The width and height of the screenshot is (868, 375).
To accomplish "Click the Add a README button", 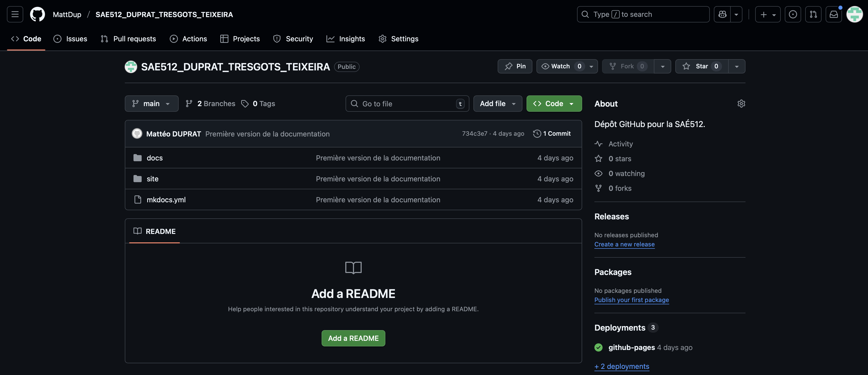I will pos(353,338).
